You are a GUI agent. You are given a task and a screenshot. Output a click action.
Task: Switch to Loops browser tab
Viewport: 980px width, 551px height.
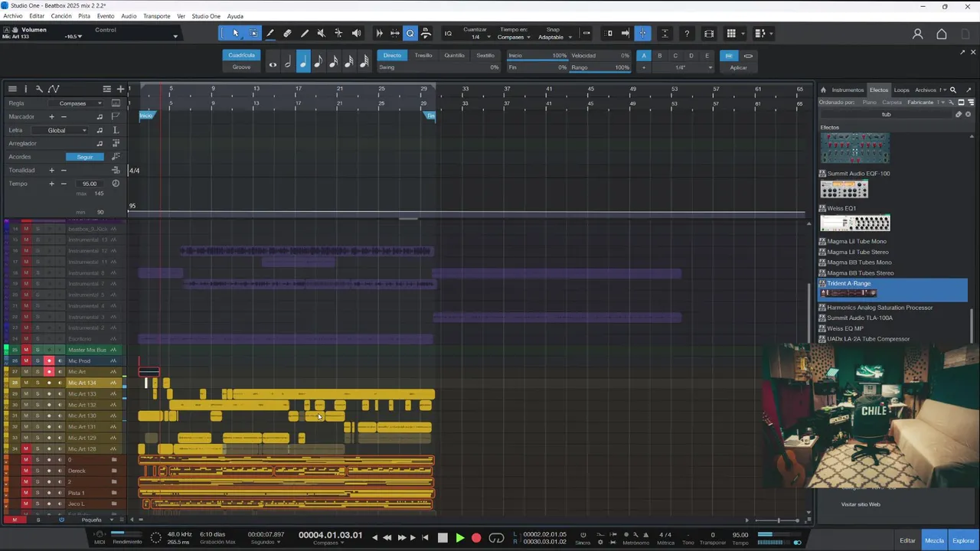pos(902,90)
